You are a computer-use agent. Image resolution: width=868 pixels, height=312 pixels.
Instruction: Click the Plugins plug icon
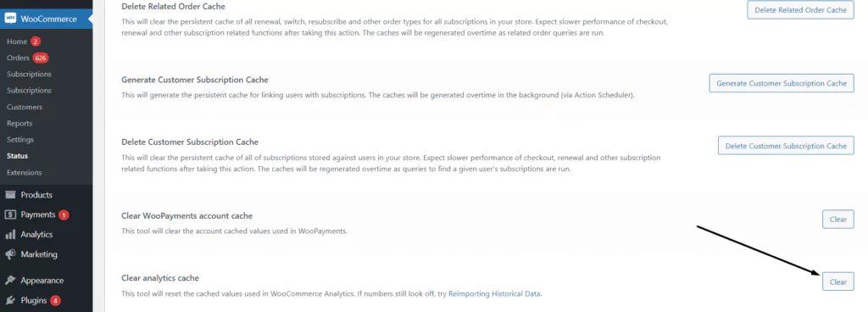(x=10, y=300)
